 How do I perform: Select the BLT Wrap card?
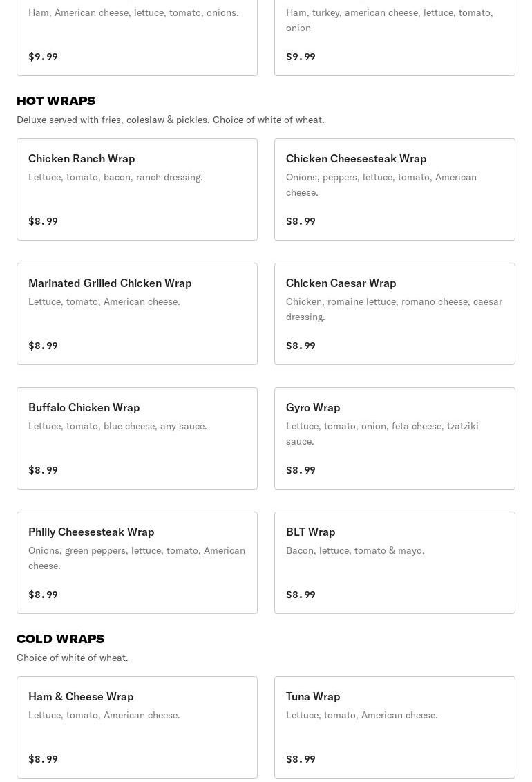pos(395,562)
